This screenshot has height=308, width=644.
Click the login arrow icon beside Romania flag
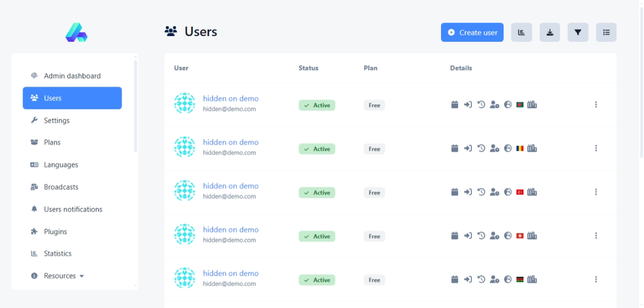point(468,149)
